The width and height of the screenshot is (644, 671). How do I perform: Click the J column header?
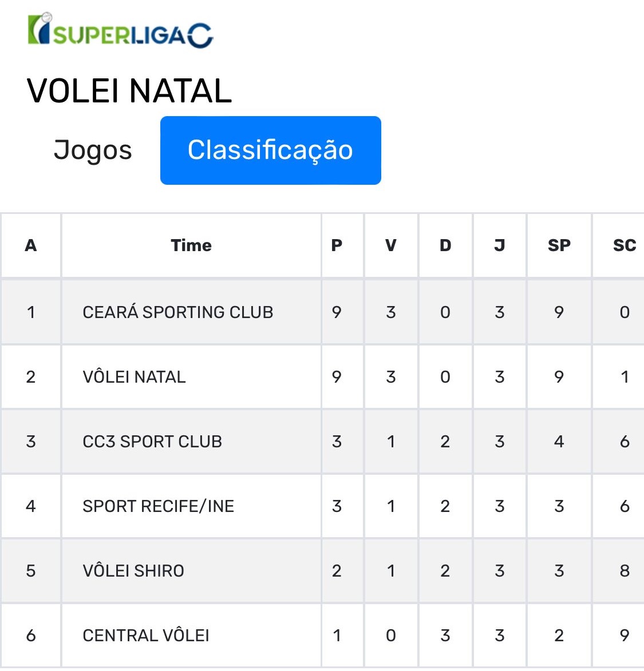[x=500, y=245]
